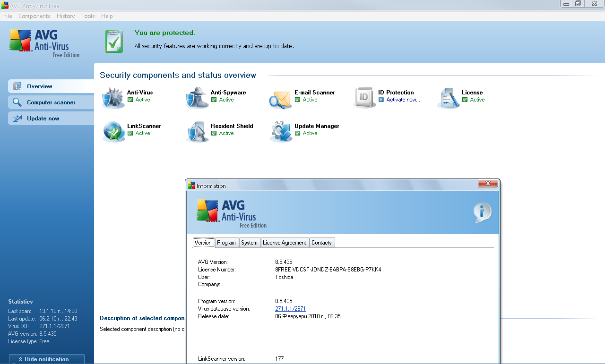The width and height of the screenshot is (605, 364).
Task: Click the Anti-Virus Active status checkmark
Action: [130, 100]
